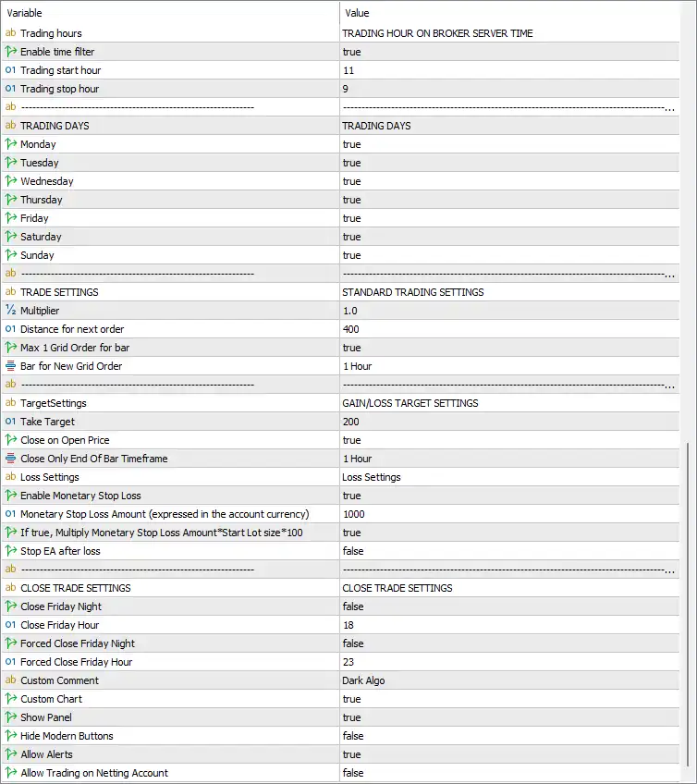Select the Thursday variable row label
Image resolution: width=697 pixels, height=784 pixels.
click(x=42, y=200)
